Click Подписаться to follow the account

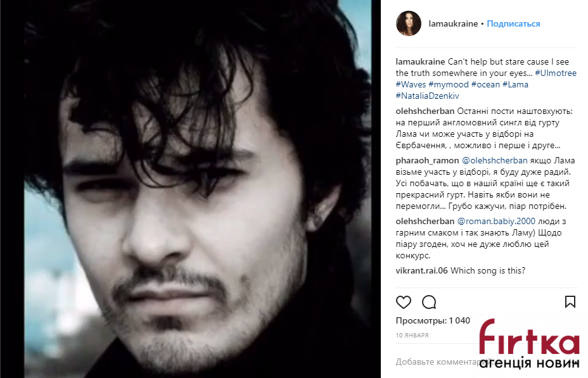coord(513,23)
